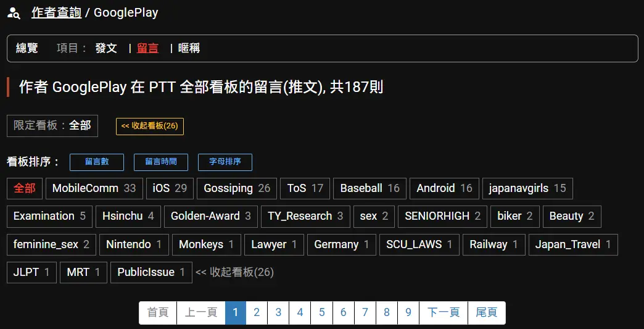The height and width of the screenshot is (329, 644).
Task: Filter by PublicIssue board
Action: click(x=151, y=272)
